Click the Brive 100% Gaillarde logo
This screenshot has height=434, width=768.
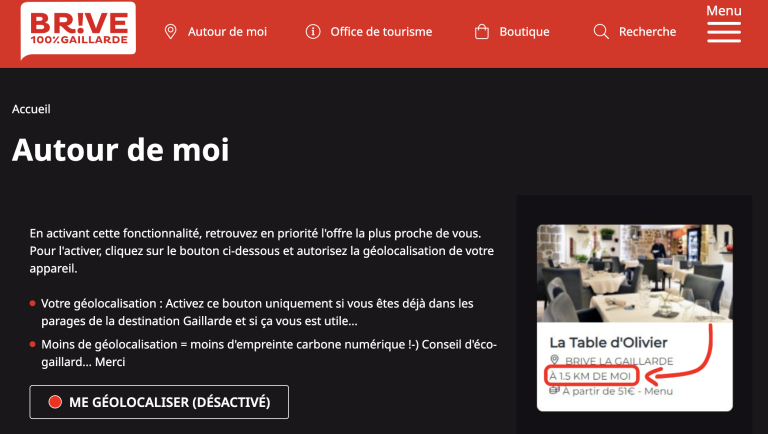(78, 29)
